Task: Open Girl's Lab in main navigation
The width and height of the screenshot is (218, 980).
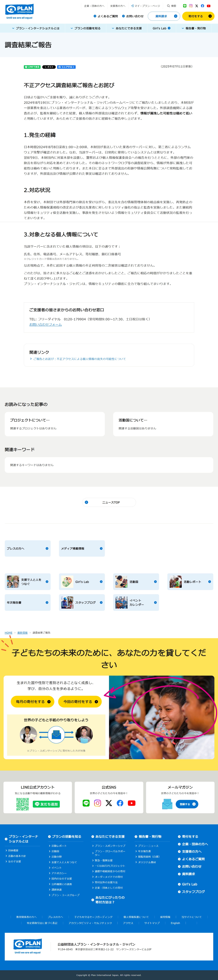Action: (161, 28)
